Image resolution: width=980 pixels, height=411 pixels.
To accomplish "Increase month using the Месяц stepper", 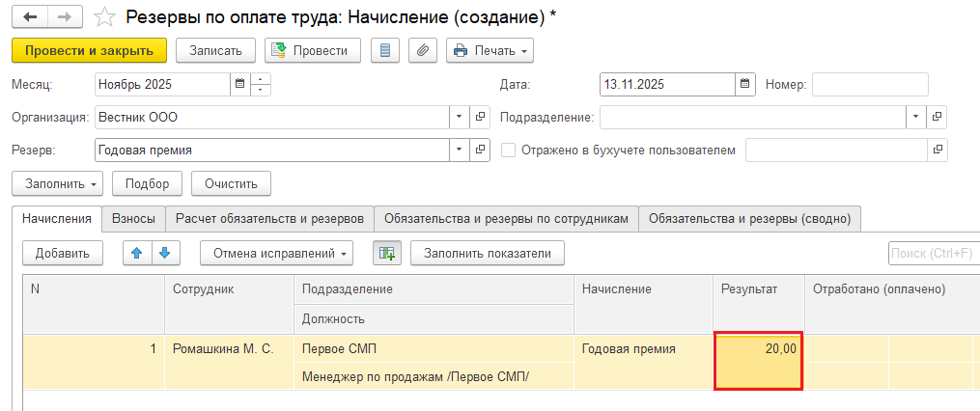I will [261, 78].
